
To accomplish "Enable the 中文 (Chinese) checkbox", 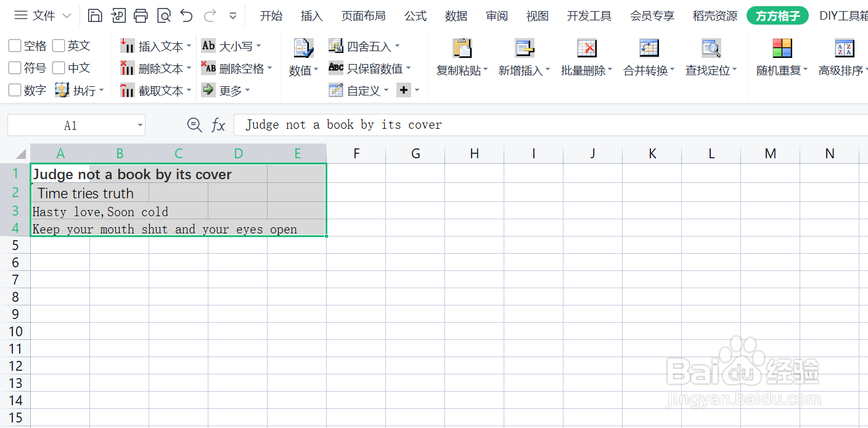I will coord(59,68).
